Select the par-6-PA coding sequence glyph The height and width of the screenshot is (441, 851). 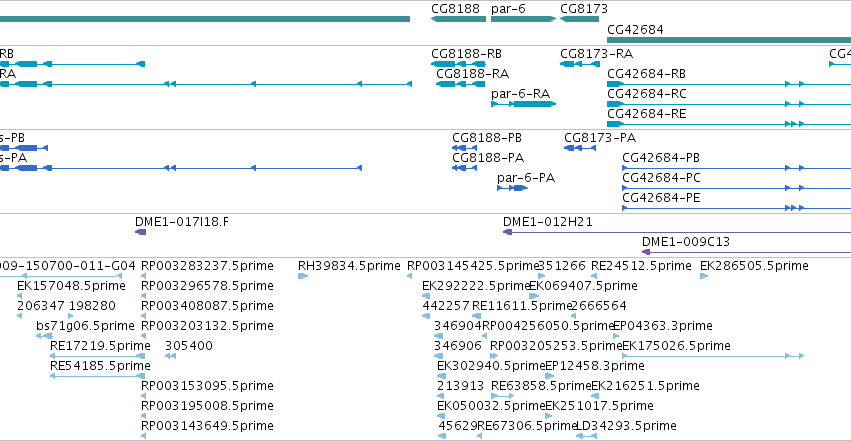(x=512, y=188)
